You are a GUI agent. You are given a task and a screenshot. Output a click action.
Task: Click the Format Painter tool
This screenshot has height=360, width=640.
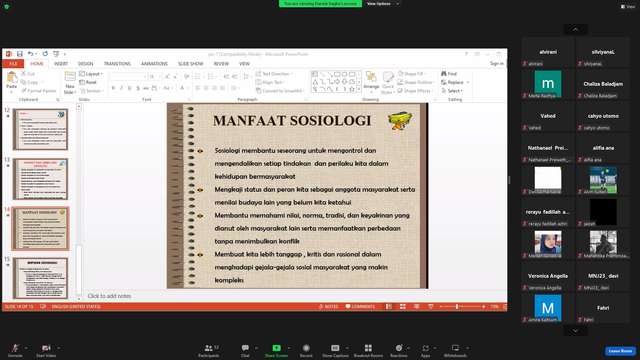point(39,91)
